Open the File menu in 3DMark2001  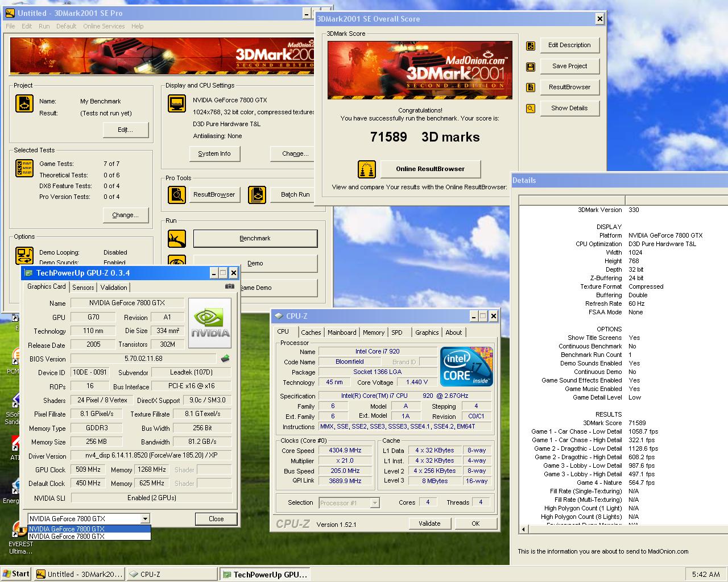click(10, 26)
